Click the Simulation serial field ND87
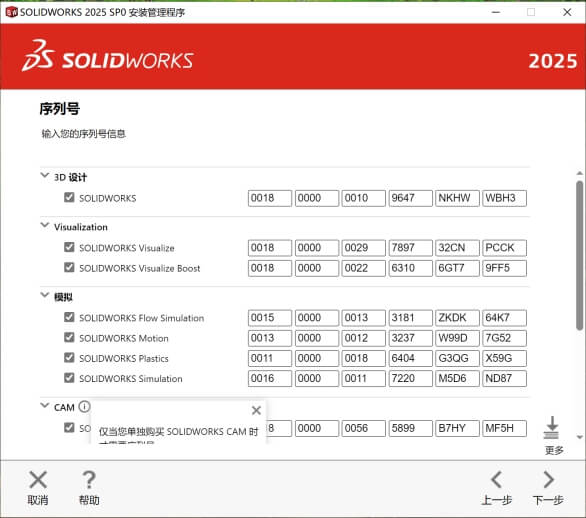The image size is (586, 518). (505, 378)
